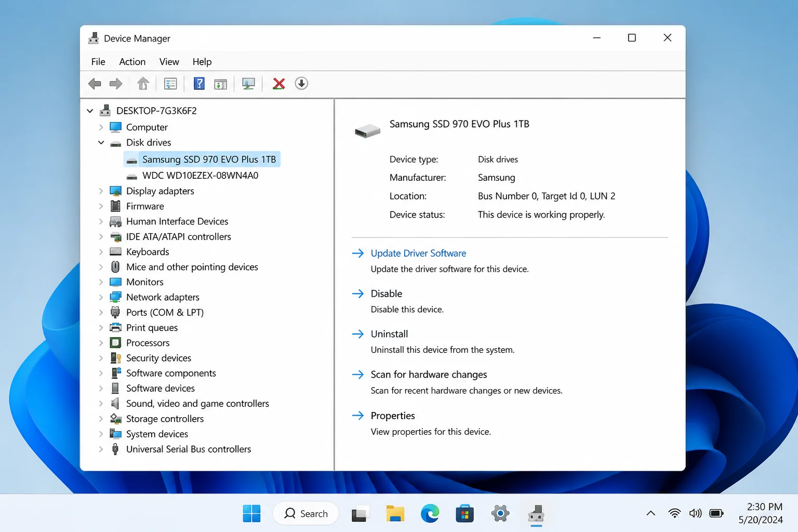
Task: Click the action pane toggle toolbar icon
Action: pos(220,84)
